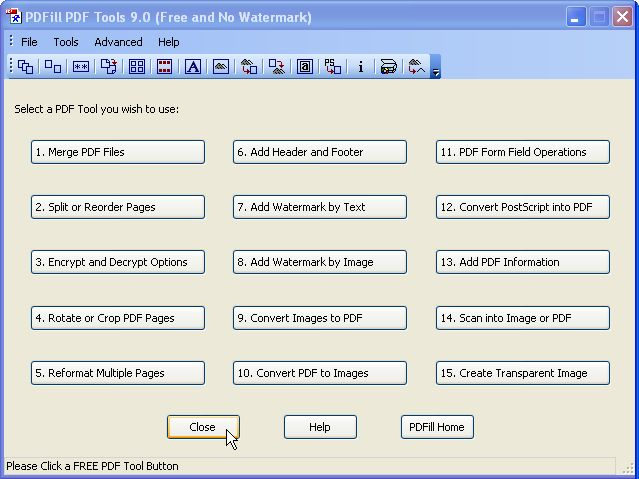Click the Close button at bottom
The height and width of the screenshot is (479, 639).
[203, 427]
